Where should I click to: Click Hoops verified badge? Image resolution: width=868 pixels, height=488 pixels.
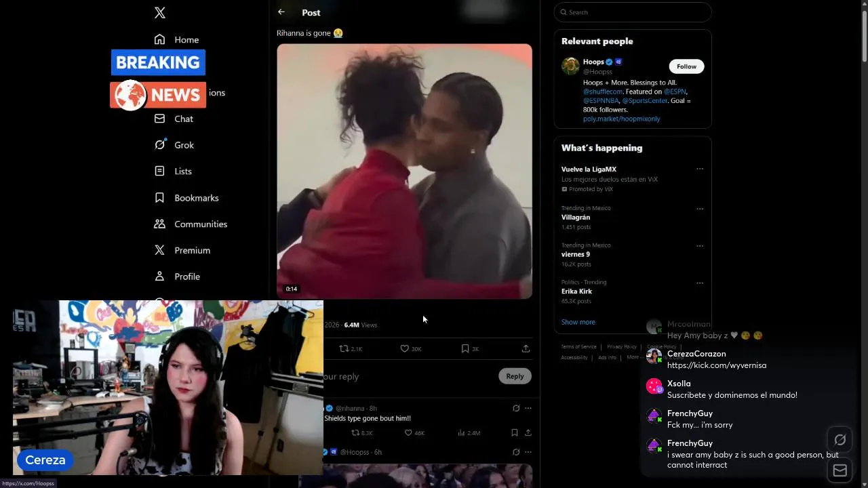[609, 62]
